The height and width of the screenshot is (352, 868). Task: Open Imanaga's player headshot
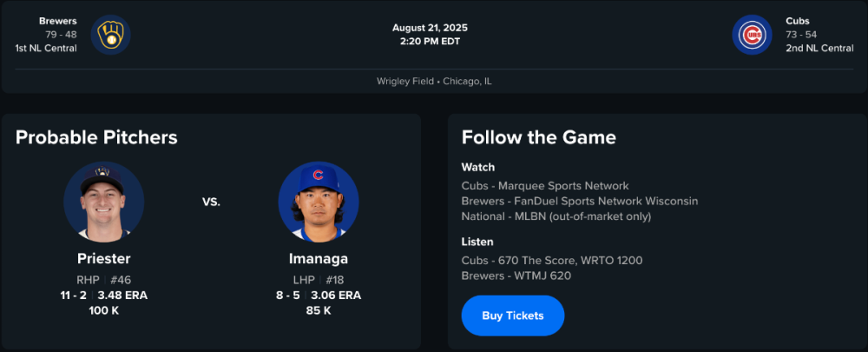click(x=319, y=202)
